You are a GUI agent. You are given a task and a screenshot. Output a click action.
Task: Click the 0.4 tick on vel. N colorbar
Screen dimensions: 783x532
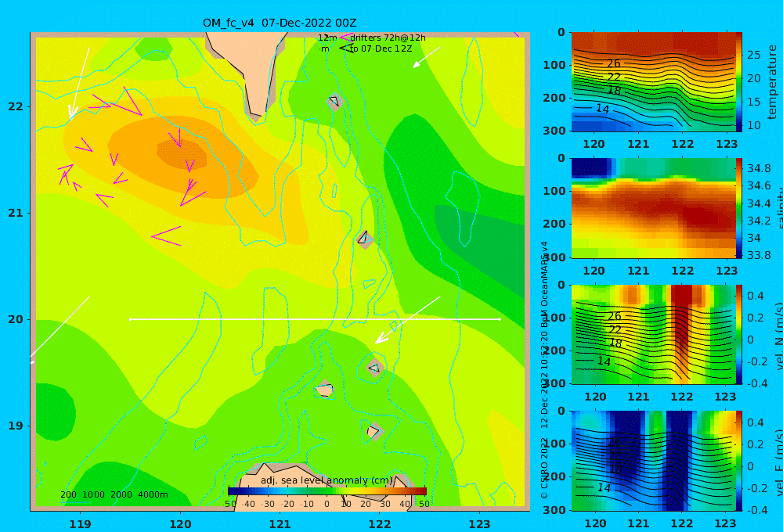coord(755,296)
